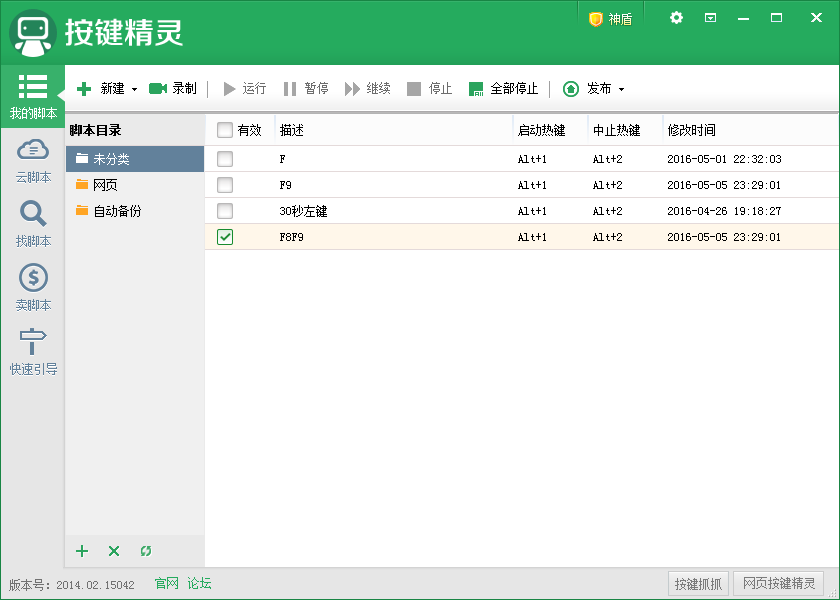The image size is (840, 600).
Task: Uncheck the F8F9 script checkbox
Action: point(225,237)
